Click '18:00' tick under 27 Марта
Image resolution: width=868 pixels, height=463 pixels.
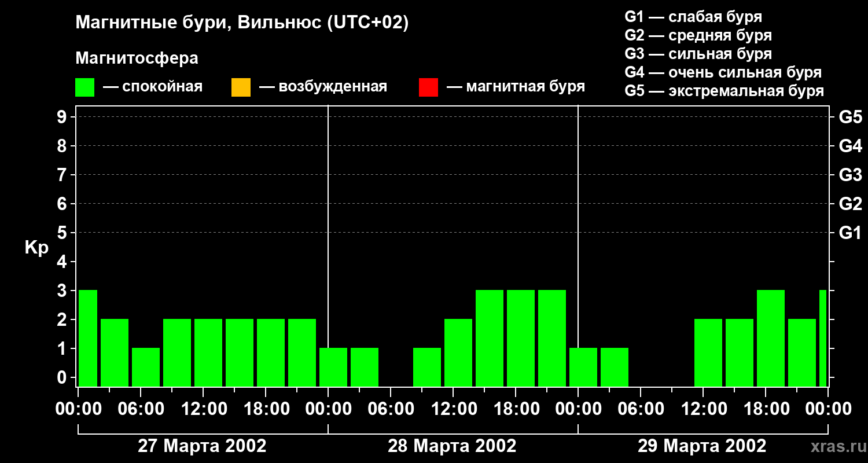coord(266,409)
